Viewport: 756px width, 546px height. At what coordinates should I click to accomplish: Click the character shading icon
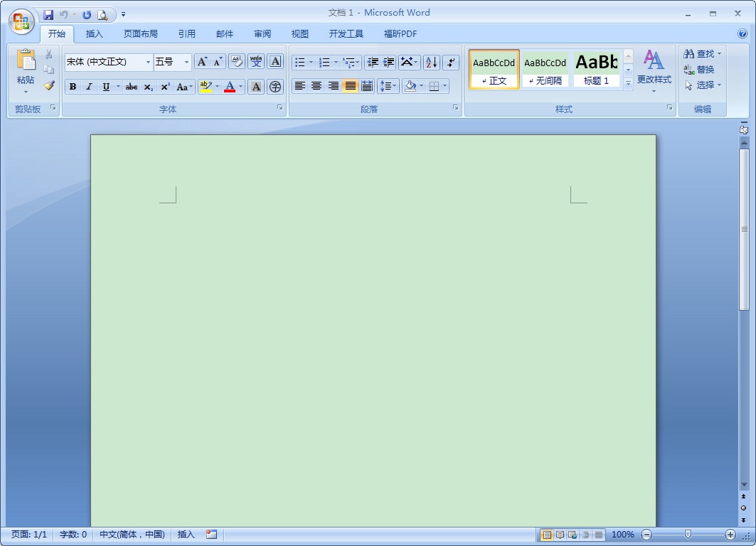[x=255, y=86]
